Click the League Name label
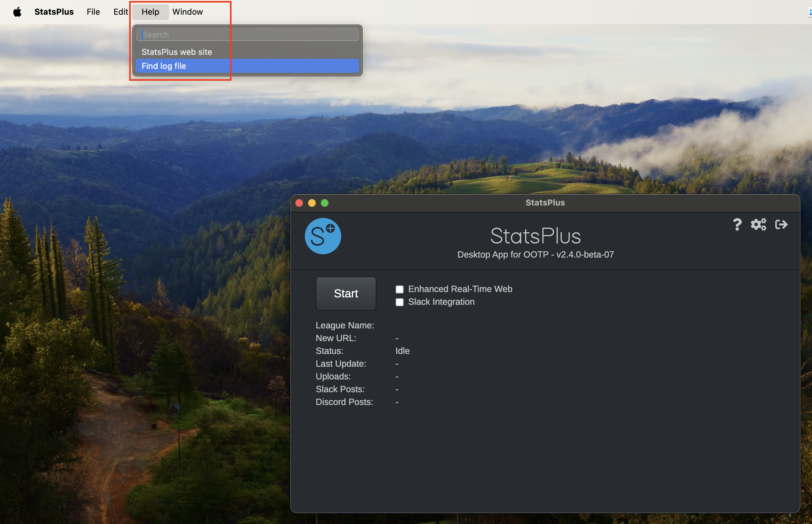812x524 pixels. pyautogui.click(x=345, y=325)
